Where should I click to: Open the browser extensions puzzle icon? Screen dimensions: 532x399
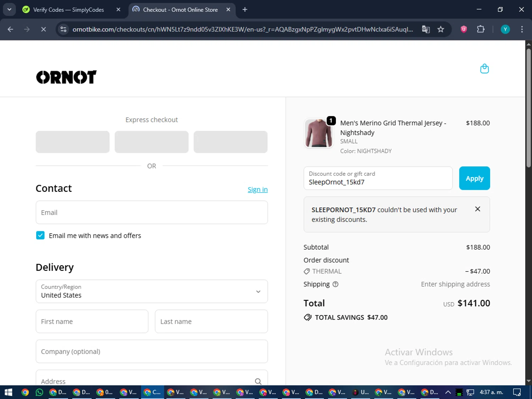click(x=481, y=29)
